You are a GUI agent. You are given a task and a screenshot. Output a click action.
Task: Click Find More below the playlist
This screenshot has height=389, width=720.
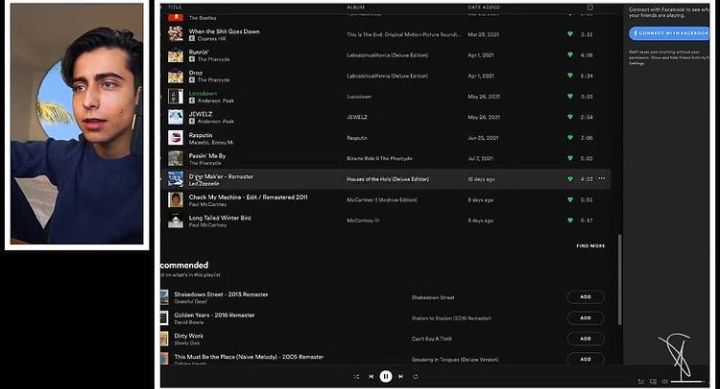[x=591, y=246]
